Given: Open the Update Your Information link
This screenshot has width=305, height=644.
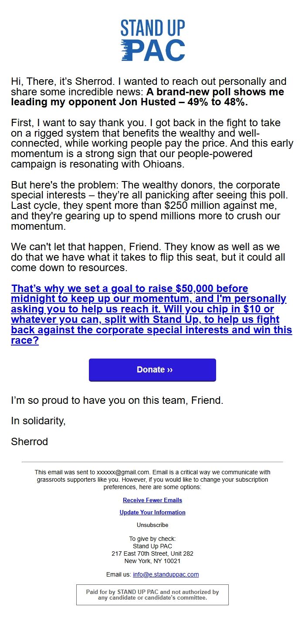Looking at the screenshot, I should click(x=152, y=512).
